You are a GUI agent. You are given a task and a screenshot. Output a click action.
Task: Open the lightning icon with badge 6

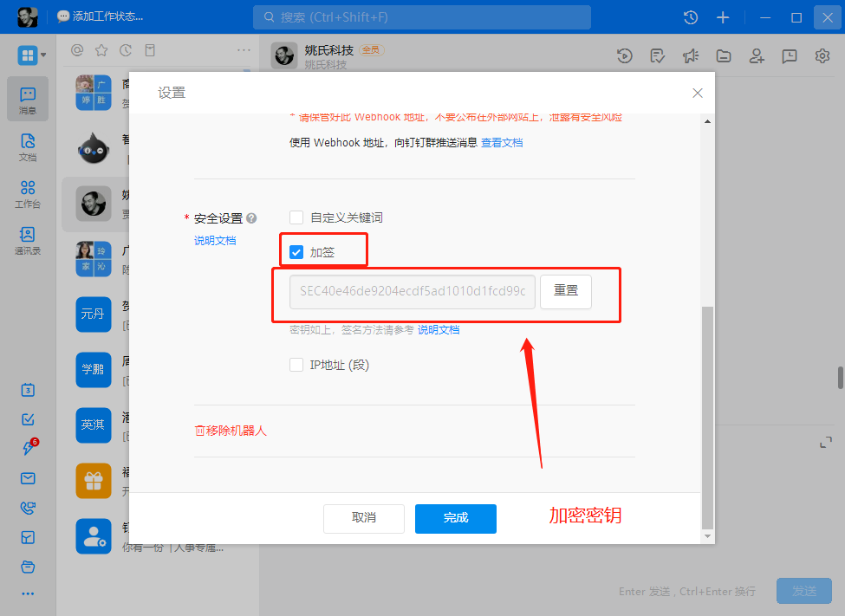tap(29, 447)
